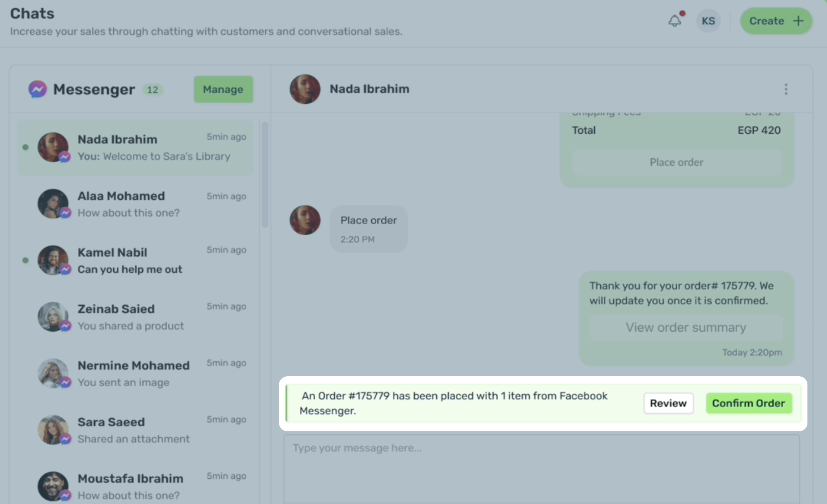Click the chat list scrollbar
The width and height of the screenshot is (827, 504).
click(265, 174)
